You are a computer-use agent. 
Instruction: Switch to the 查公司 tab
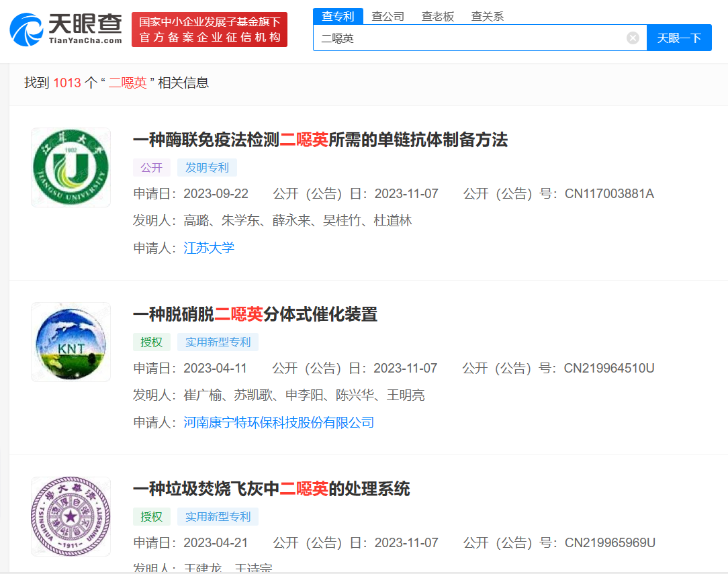(388, 16)
